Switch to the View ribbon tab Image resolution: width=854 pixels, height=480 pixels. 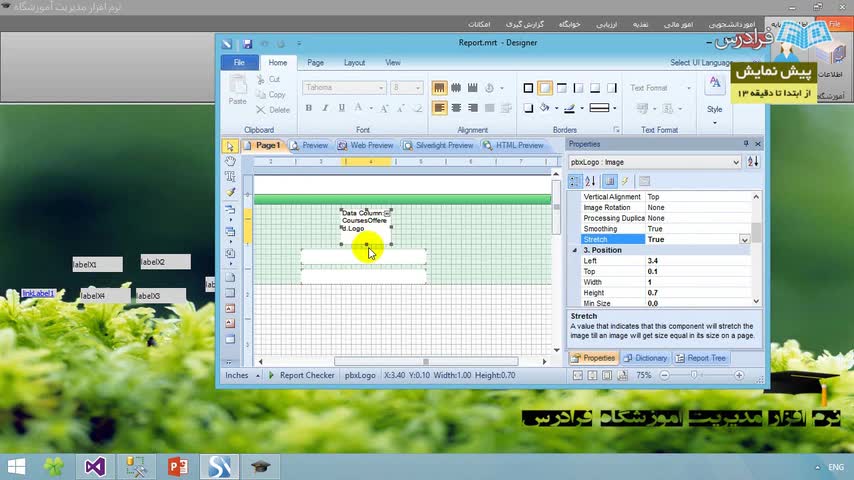(393, 63)
